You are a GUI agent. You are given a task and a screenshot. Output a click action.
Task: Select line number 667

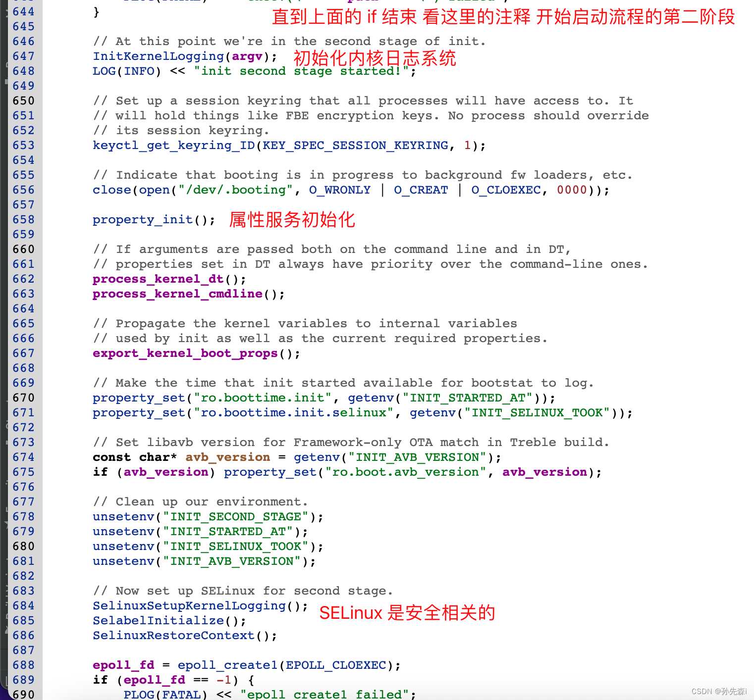click(24, 353)
